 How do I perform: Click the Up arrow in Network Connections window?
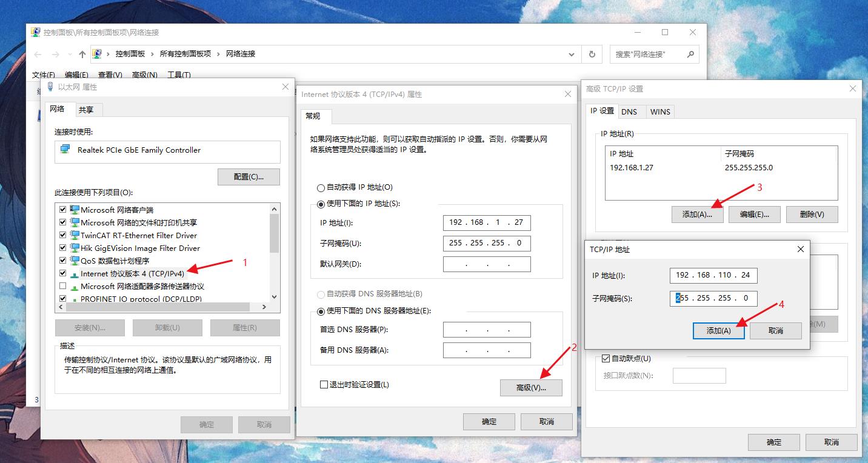coord(82,55)
